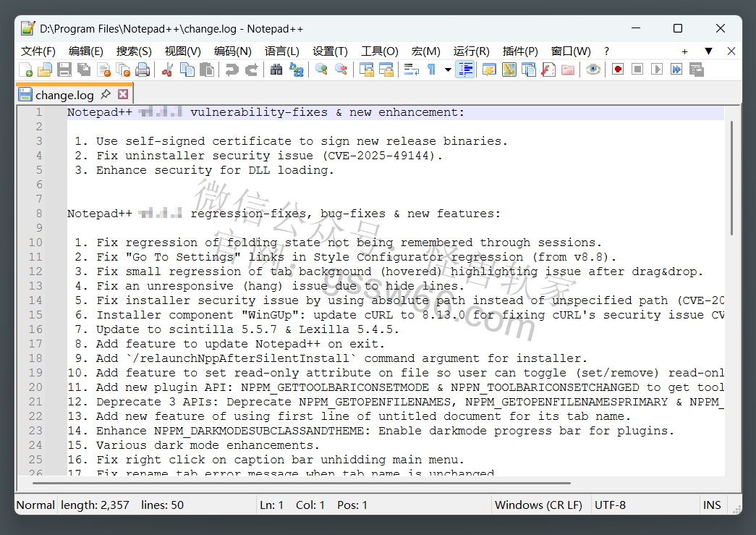
Task: Open the 搜索(S) menu
Action: point(134,51)
